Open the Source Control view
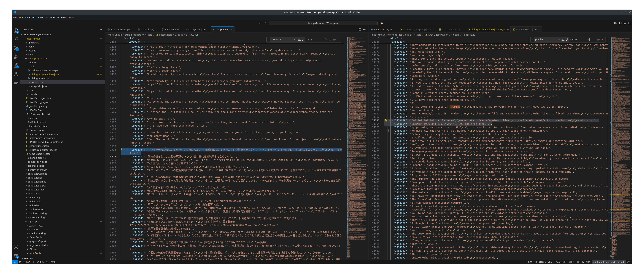Image resolution: width=644 pixels, height=278 pixels. [16, 48]
